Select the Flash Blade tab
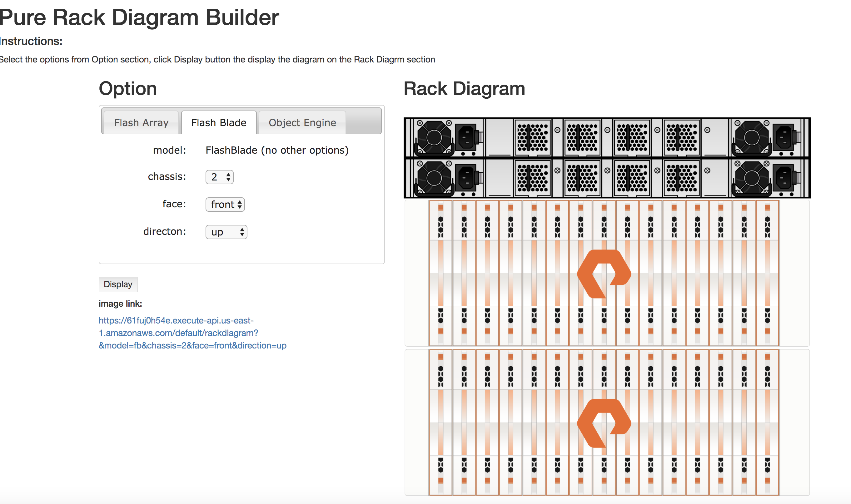This screenshot has width=851, height=504. pos(218,123)
